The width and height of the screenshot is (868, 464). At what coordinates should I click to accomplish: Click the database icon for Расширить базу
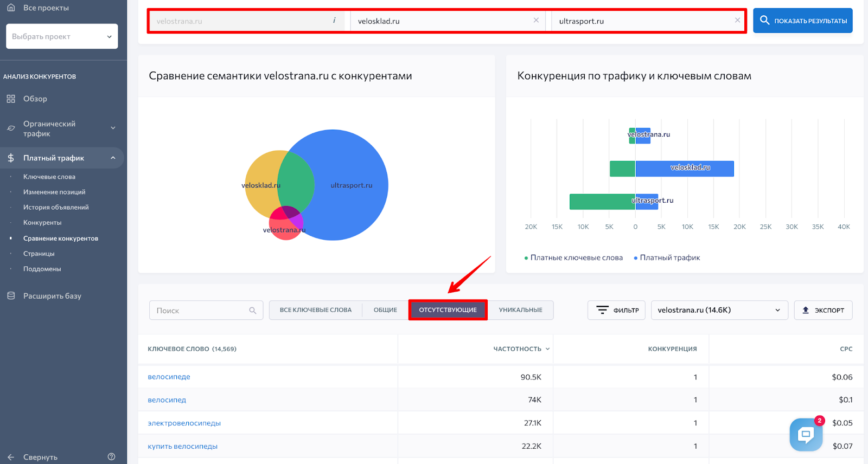11,295
